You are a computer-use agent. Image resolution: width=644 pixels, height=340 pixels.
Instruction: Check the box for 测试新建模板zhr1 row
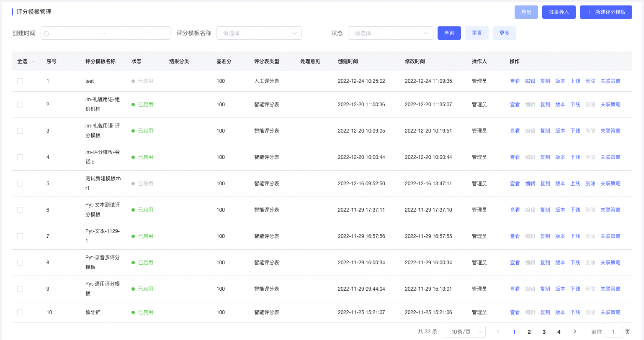click(x=20, y=184)
